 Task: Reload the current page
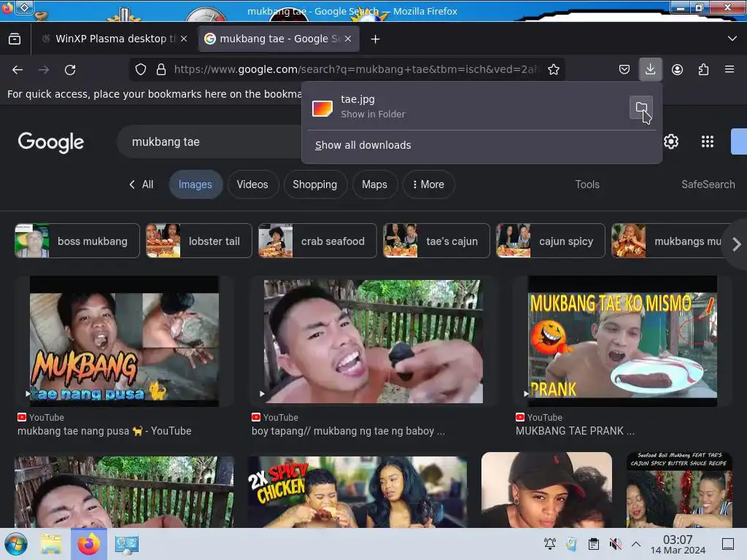70,69
